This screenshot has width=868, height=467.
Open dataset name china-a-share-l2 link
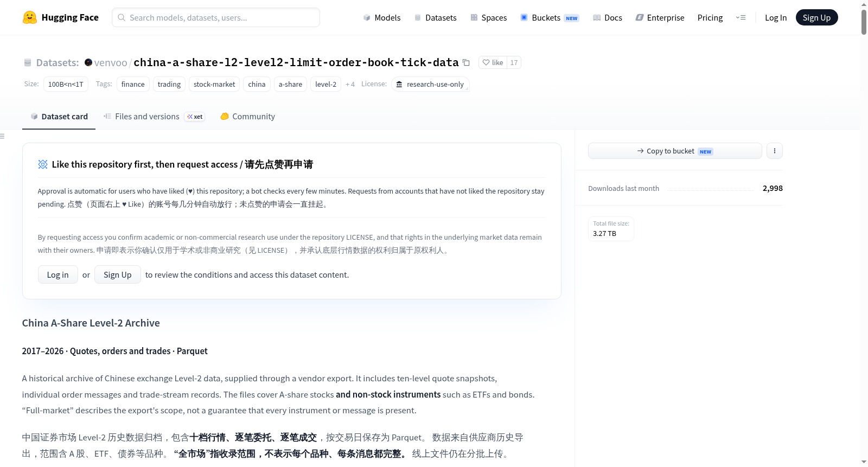coord(296,62)
